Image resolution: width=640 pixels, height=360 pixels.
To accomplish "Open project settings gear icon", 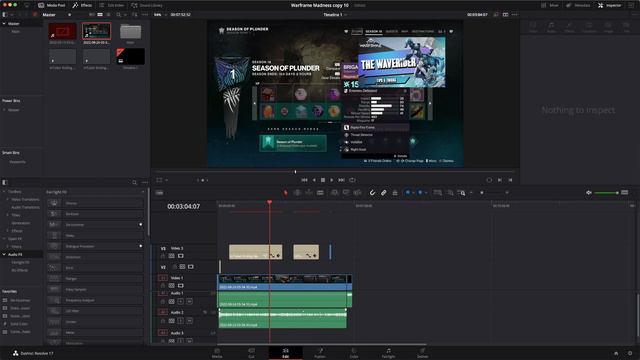I will (630, 353).
